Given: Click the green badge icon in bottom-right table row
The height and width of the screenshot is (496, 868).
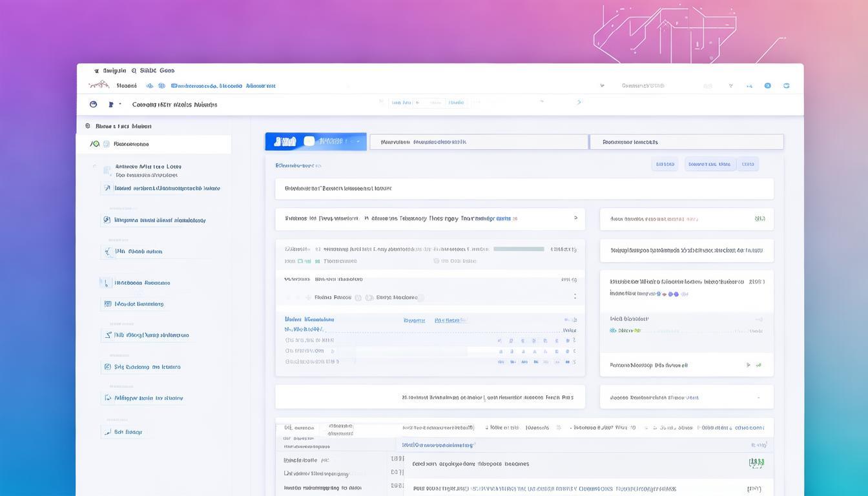Looking at the screenshot, I should click(x=756, y=463).
